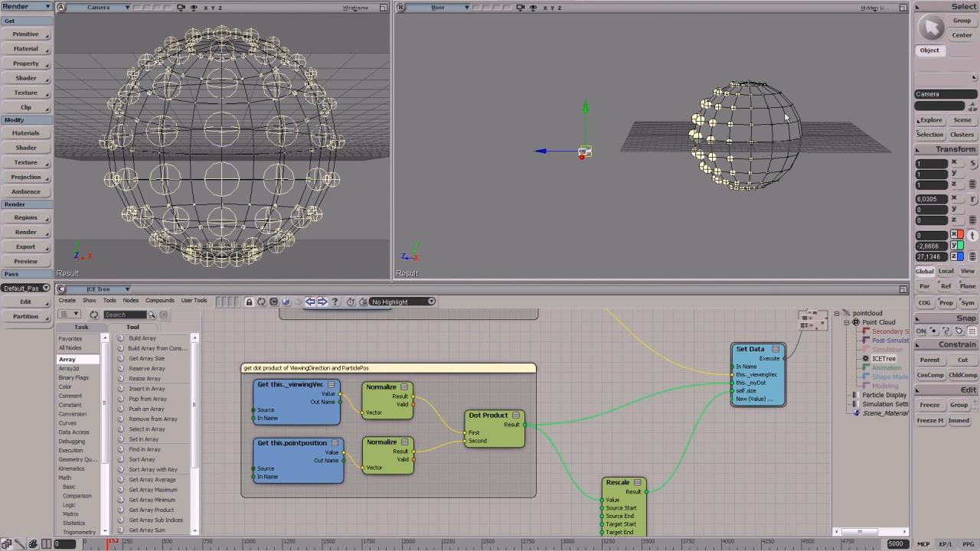The width and height of the screenshot is (980, 551).
Task: Click the ICETree gear icon in explorer
Action: point(866,359)
